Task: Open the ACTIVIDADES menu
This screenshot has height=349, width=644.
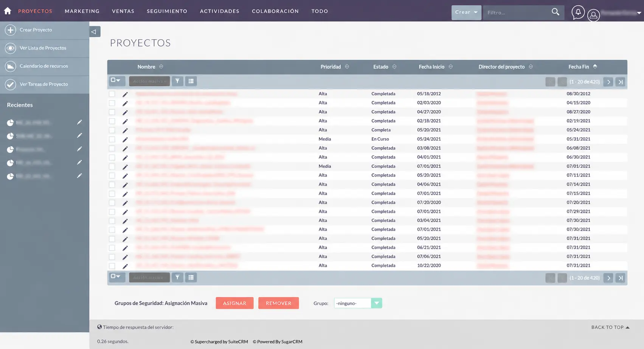Action: (220, 11)
